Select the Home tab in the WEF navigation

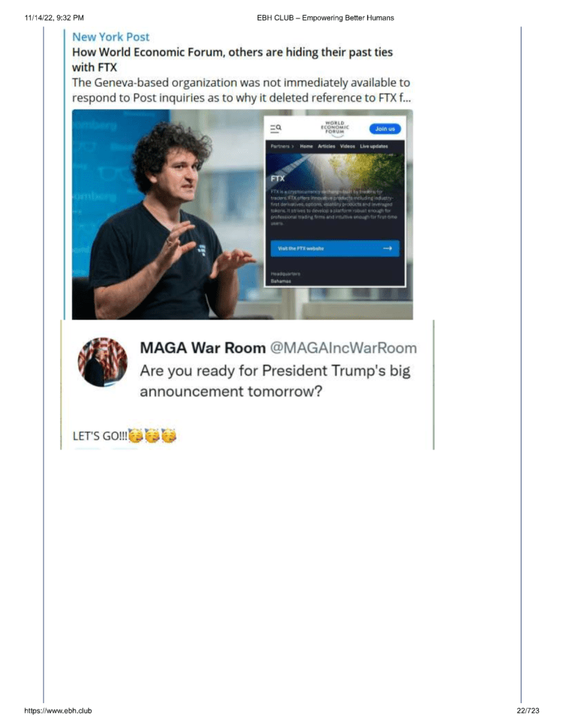(x=306, y=147)
